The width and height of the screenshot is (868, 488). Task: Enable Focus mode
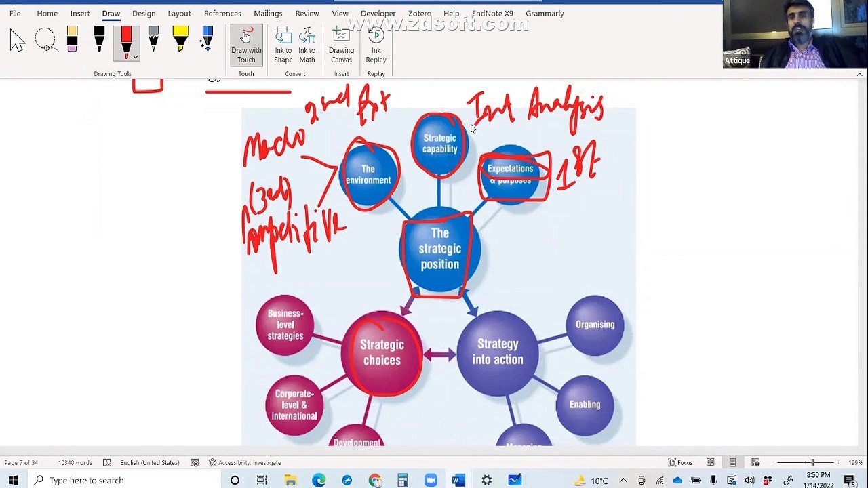[x=680, y=462]
